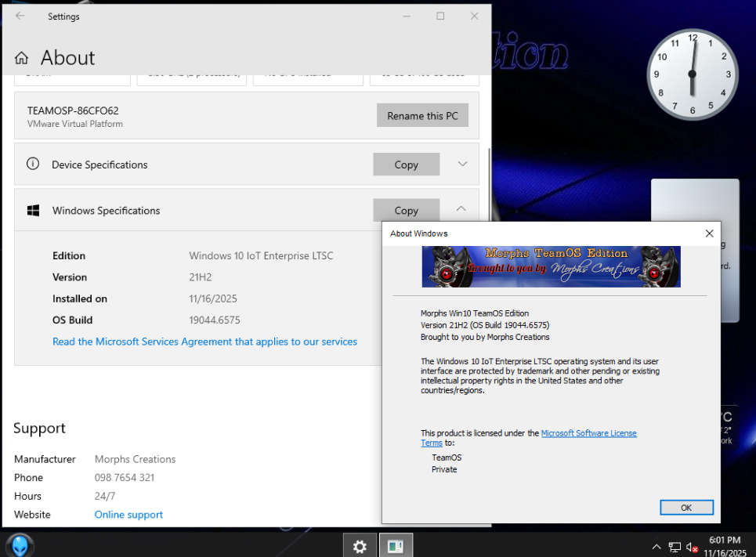The image size is (756, 557).
Task: Select the About Windows taskbar icon
Action: [x=396, y=546]
